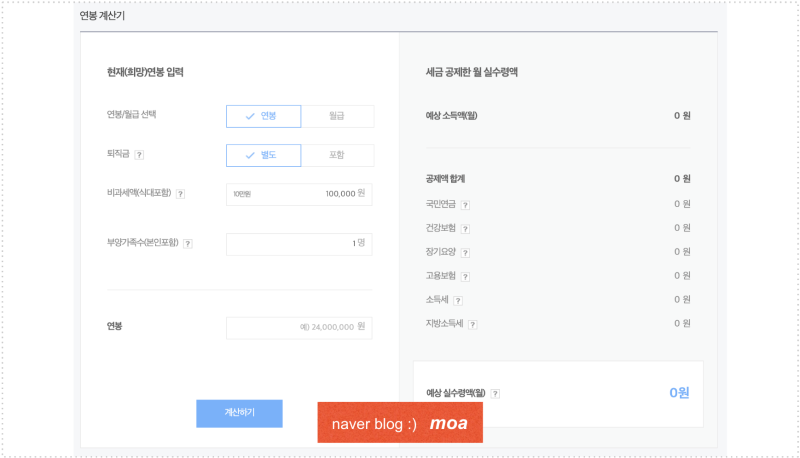Open help icon next to 비과세액(식대포함)
The height and width of the screenshot is (458, 800).
point(181,194)
